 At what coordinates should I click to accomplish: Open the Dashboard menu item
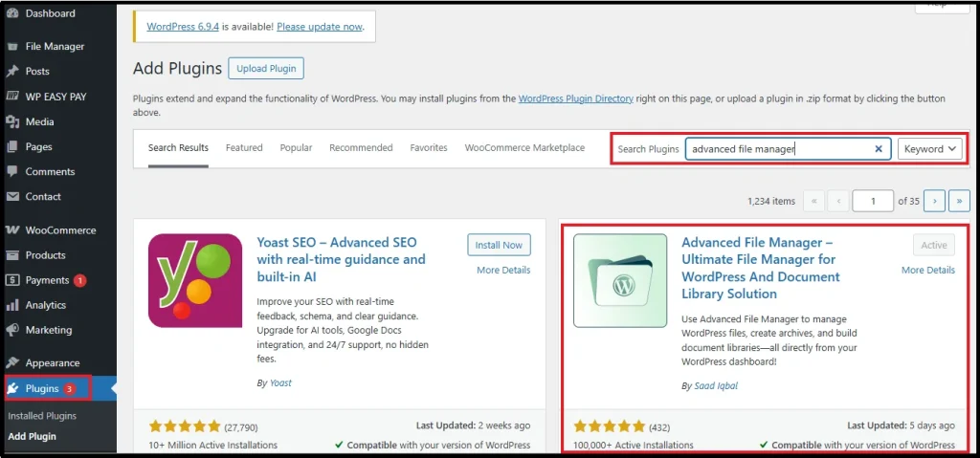(x=58, y=13)
